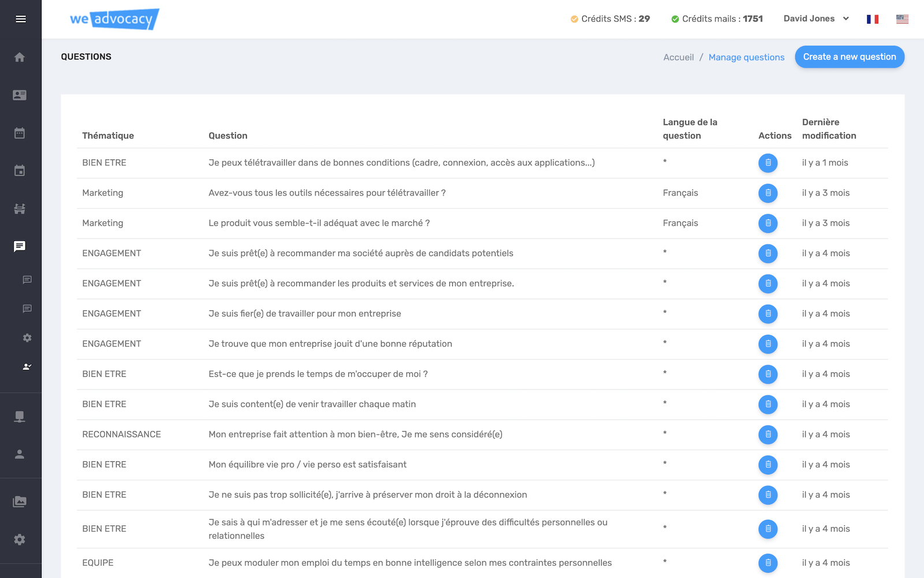Select 'Je trouve que mon entreprise jouit' question text
Viewport: 924px width, 578px height.
(x=330, y=344)
